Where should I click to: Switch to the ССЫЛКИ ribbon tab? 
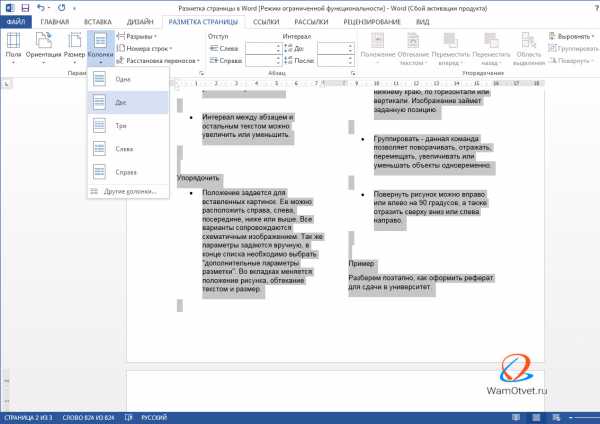(x=266, y=22)
